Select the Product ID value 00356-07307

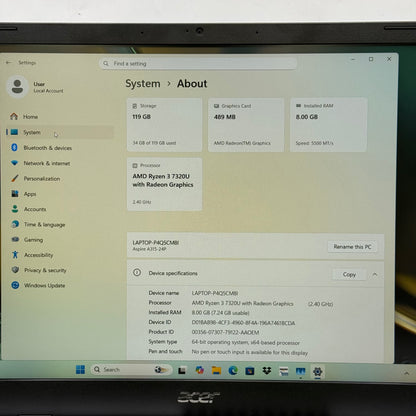pos(225,332)
